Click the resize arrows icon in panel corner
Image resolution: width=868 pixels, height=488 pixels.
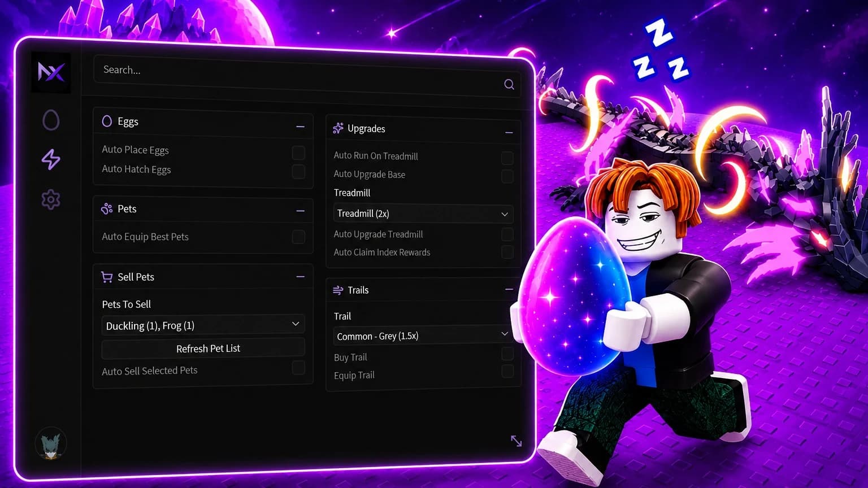[x=516, y=441]
